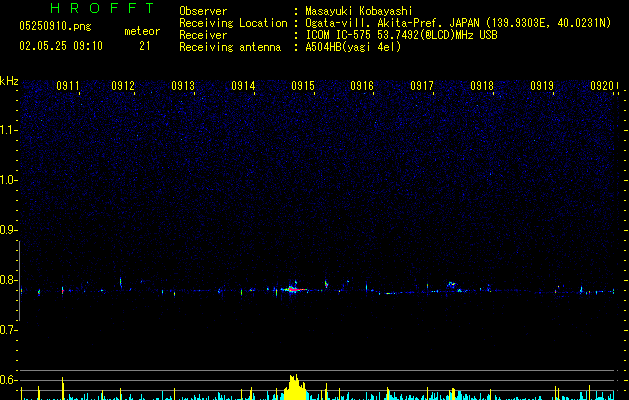Click the 1.1 kHz axis label
This screenshot has width=629, height=400.
coord(9,130)
